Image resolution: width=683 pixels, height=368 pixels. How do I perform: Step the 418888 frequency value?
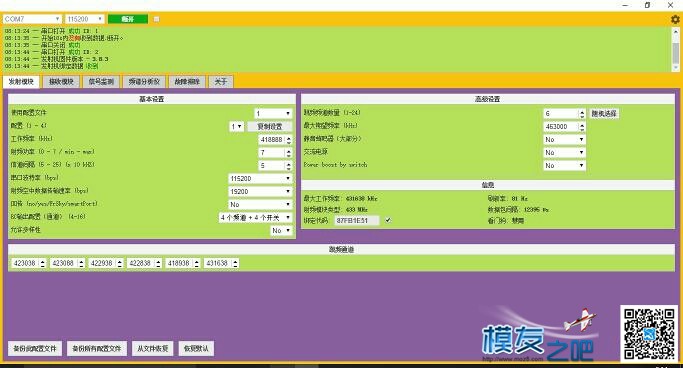click(289, 139)
